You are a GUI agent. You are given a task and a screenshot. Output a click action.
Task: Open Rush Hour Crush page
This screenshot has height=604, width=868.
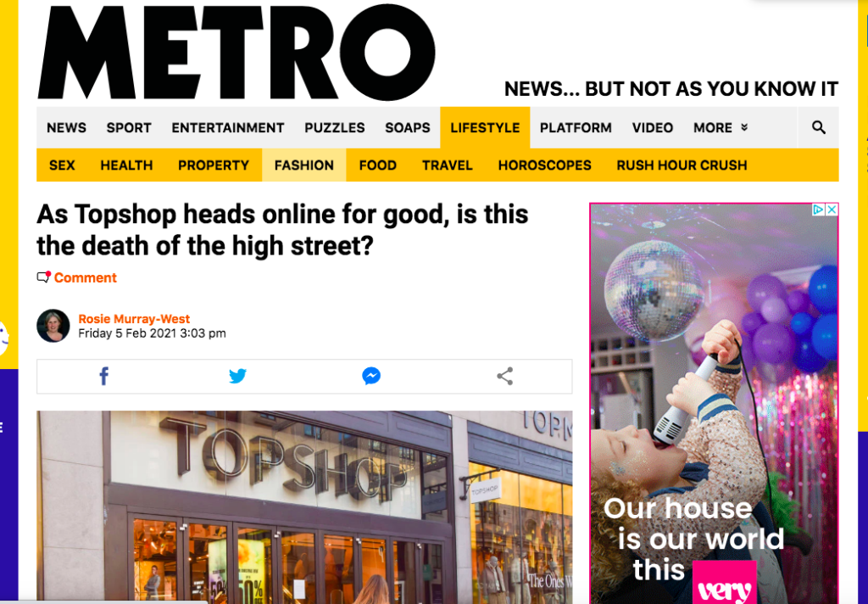click(x=682, y=165)
